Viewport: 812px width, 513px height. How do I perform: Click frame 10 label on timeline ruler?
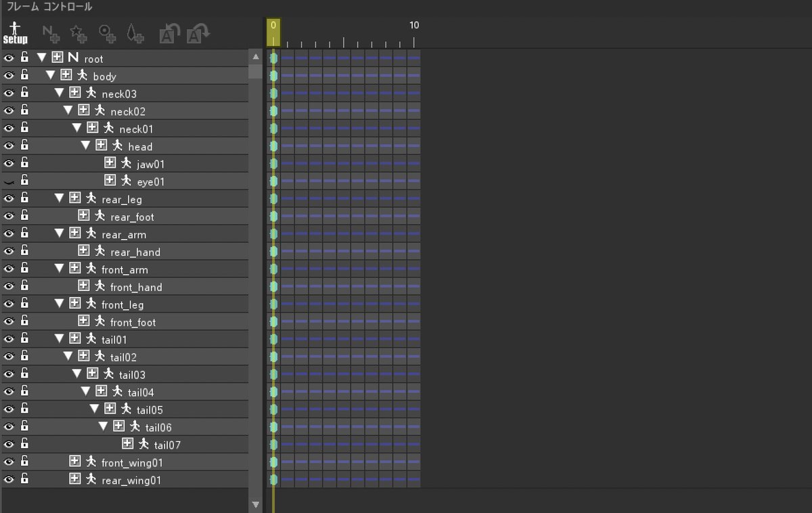pos(414,25)
